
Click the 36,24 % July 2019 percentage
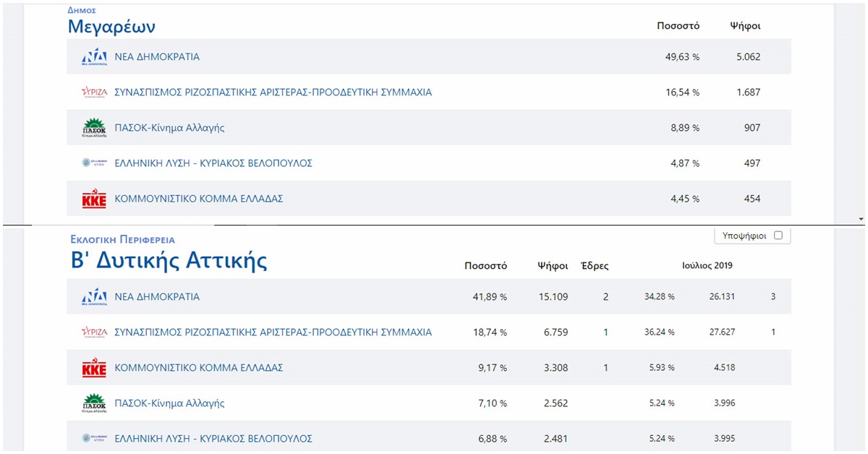pyautogui.click(x=660, y=332)
